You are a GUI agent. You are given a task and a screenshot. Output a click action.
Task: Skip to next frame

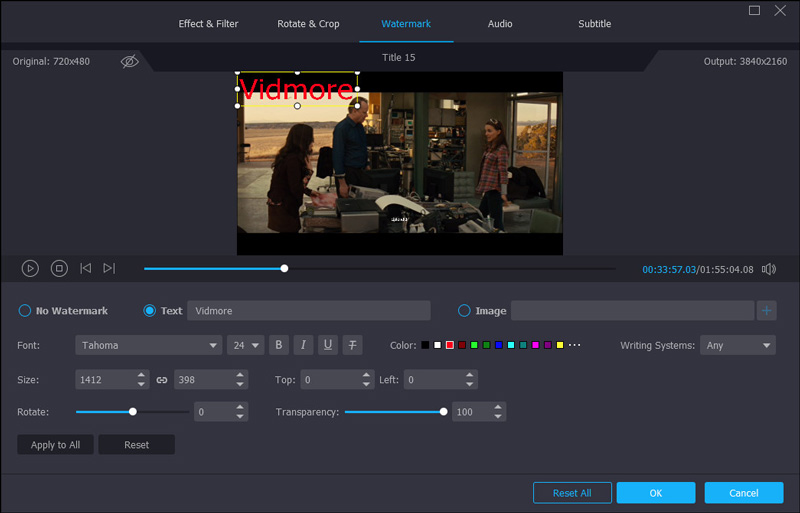pyautogui.click(x=109, y=268)
